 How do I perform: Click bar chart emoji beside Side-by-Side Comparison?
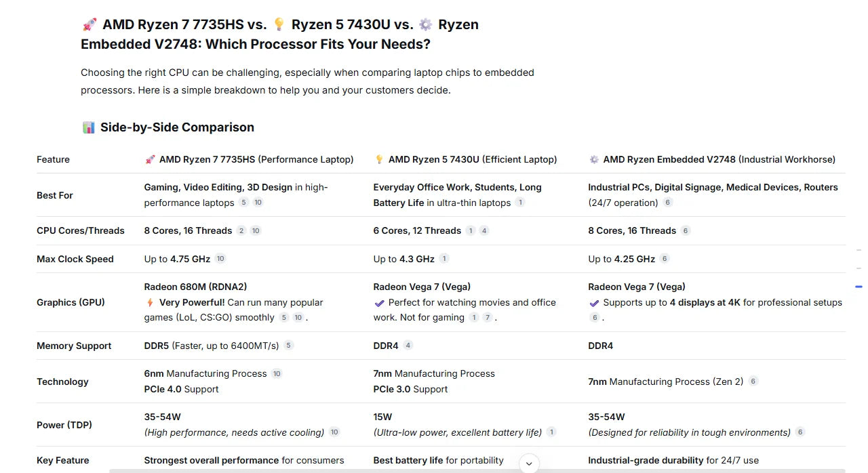(89, 127)
